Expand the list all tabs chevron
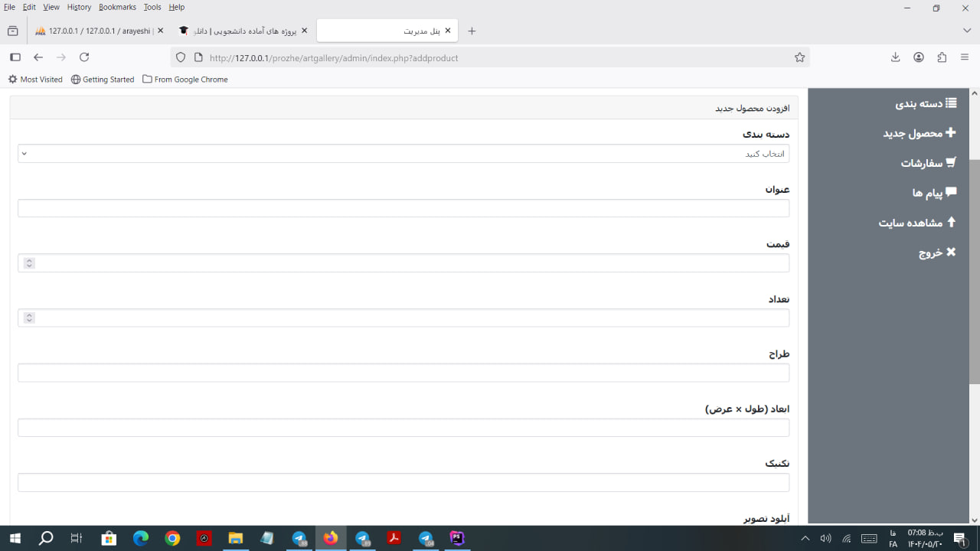 coord(967,31)
